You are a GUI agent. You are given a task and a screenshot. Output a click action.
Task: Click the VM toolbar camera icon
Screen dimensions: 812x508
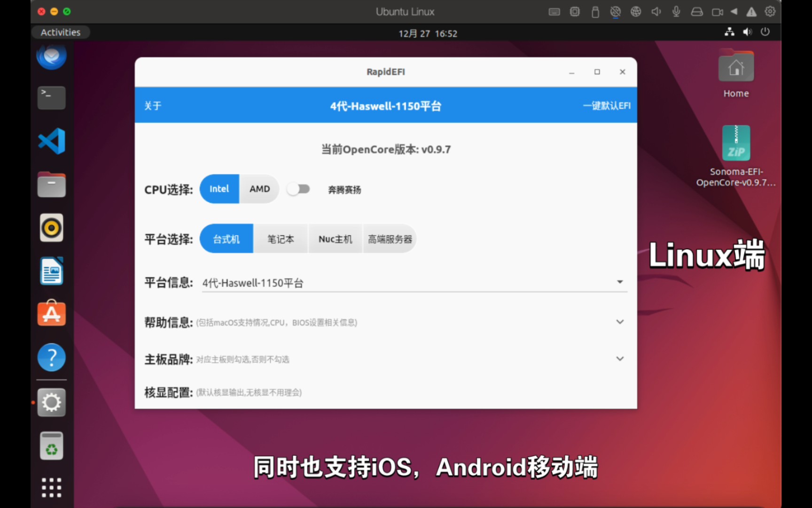coord(717,12)
